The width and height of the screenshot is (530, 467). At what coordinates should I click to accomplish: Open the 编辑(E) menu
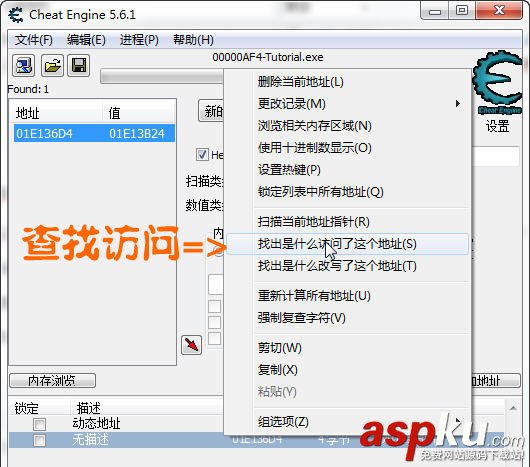click(86, 40)
